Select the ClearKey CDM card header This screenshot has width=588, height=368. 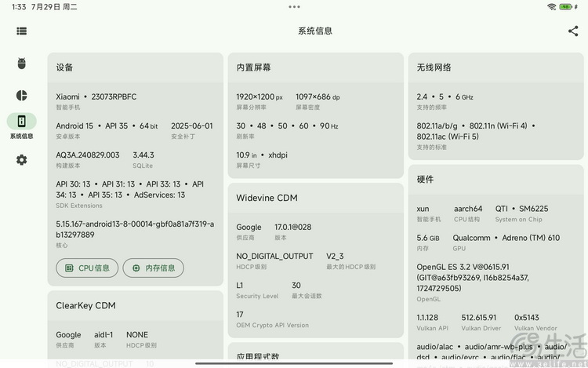tap(136, 305)
